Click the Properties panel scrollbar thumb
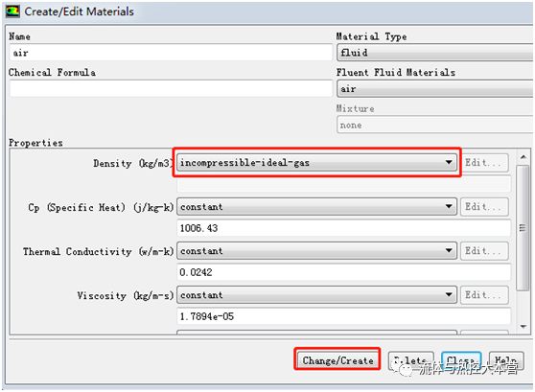 (523, 228)
